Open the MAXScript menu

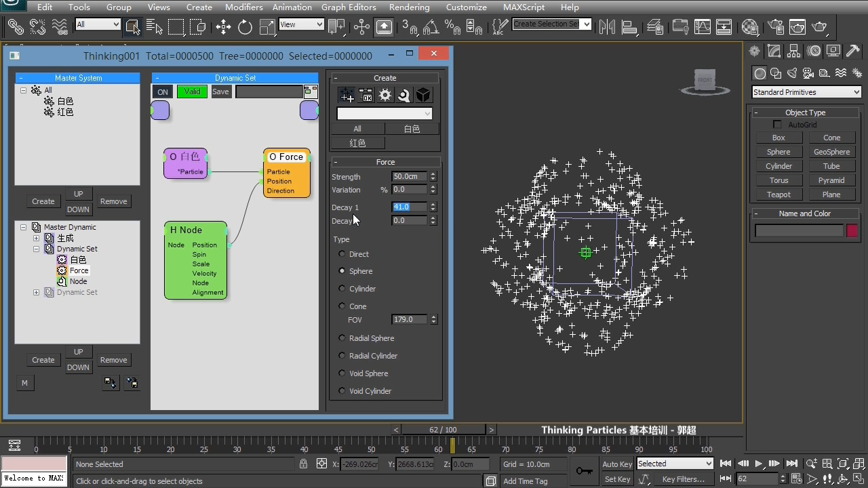524,7
